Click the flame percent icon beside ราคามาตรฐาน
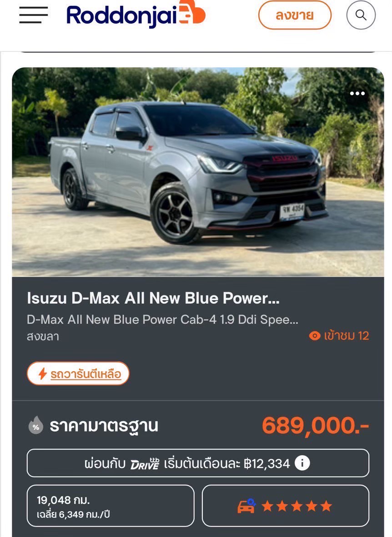The width and height of the screenshot is (392, 537). (35, 425)
